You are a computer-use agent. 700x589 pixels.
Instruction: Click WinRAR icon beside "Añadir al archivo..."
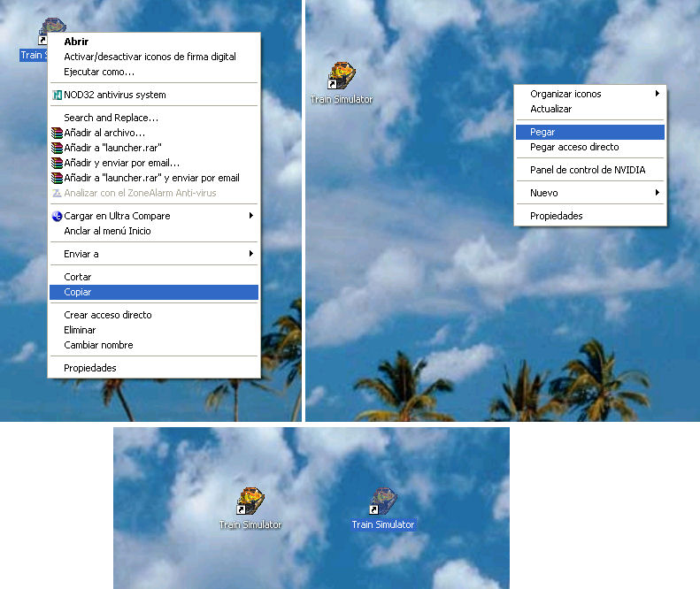pos(58,133)
